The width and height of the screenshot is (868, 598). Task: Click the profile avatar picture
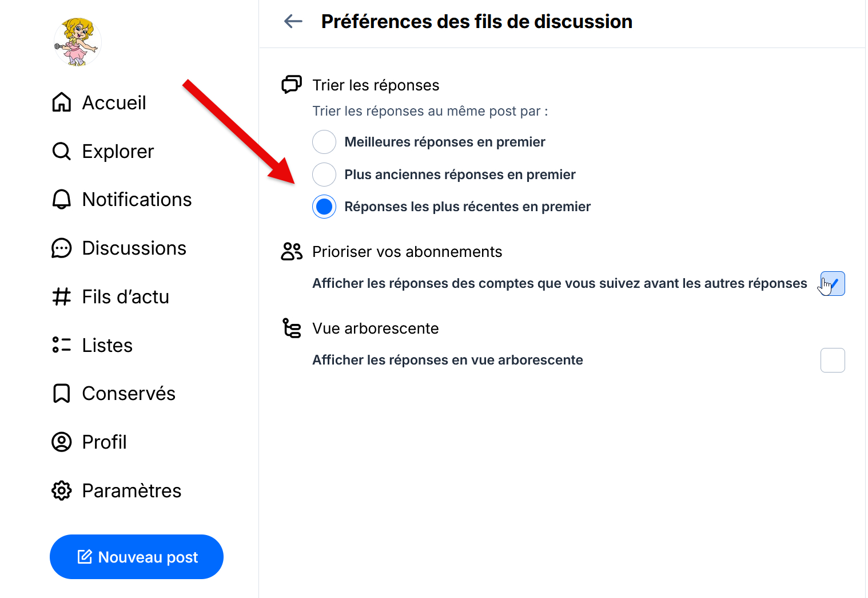[x=77, y=42]
